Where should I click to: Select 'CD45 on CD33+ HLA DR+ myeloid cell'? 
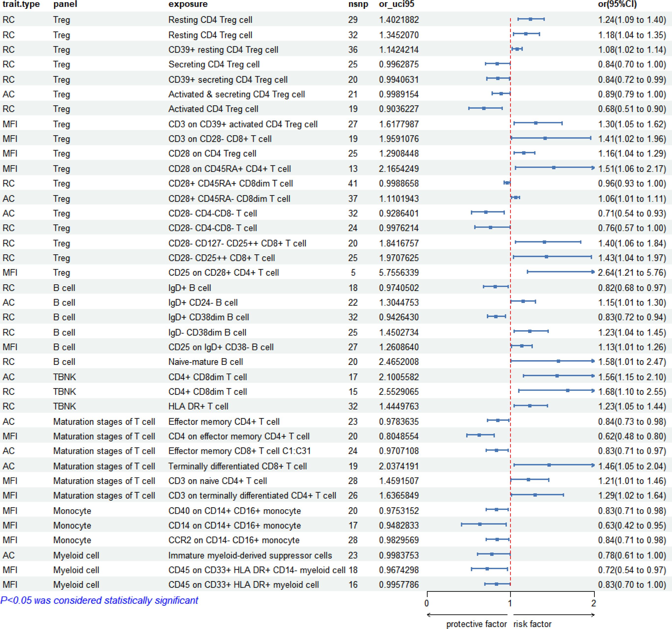click(x=243, y=585)
